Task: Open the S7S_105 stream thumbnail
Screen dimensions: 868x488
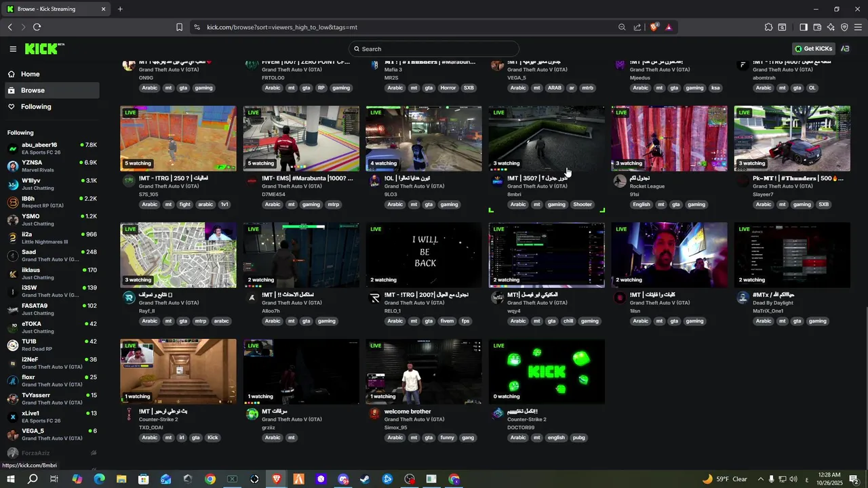Action: [178, 138]
